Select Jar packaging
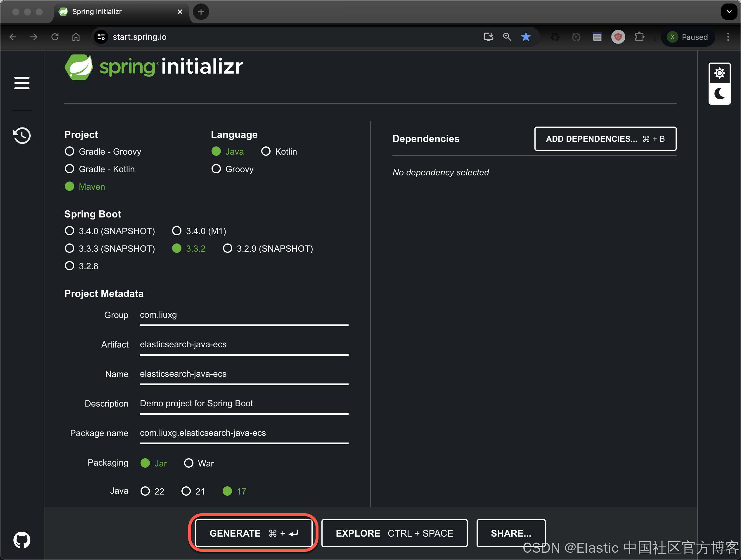Viewport: 741px width, 560px height. (x=153, y=463)
